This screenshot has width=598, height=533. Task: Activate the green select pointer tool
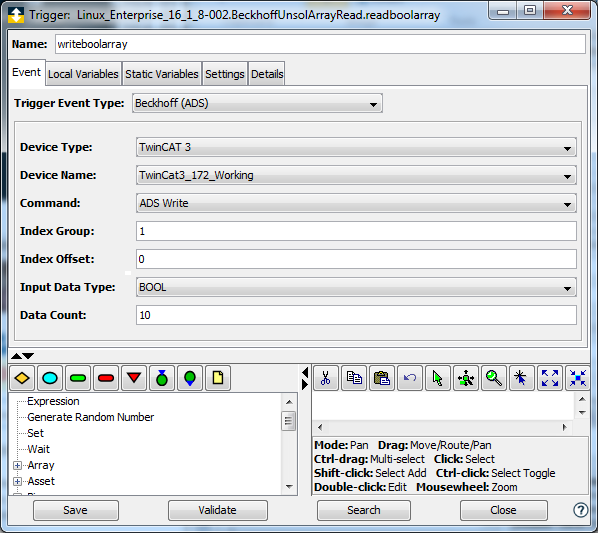pyautogui.click(x=438, y=378)
